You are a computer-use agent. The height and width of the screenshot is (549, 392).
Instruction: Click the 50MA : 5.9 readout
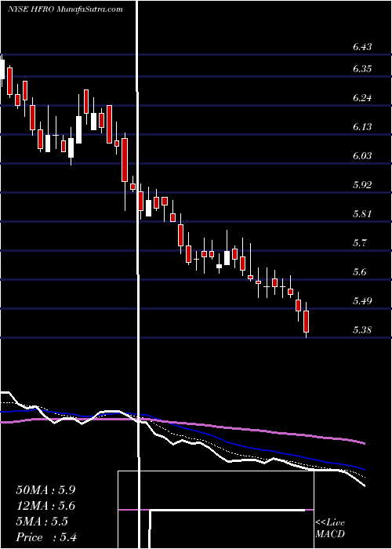point(45,490)
